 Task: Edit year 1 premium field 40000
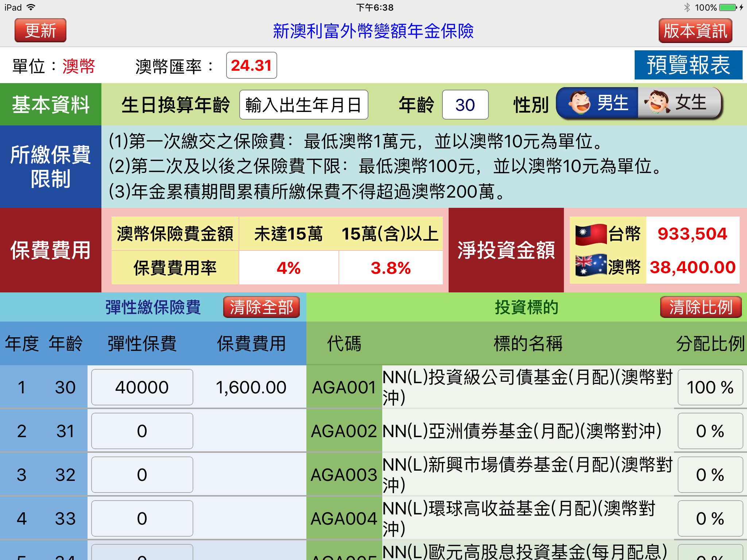(x=142, y=387)
